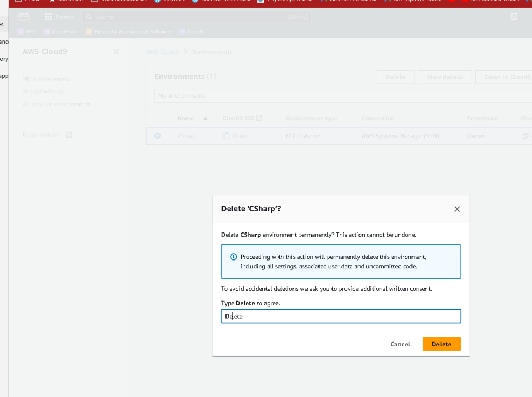Open Elemental Appliances & Software shortcut
The width and height of the screenshot is (532, 397).
coord(128,32)
